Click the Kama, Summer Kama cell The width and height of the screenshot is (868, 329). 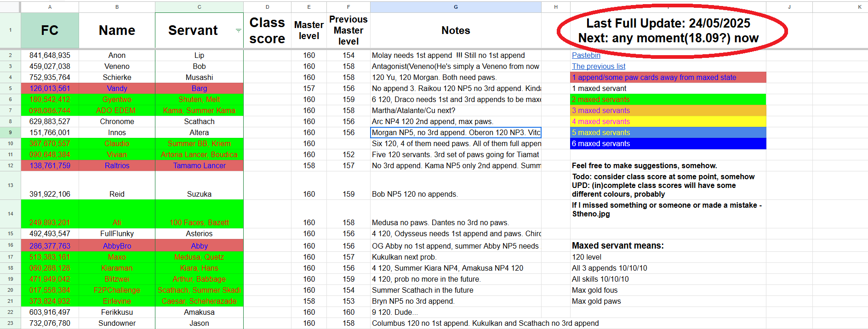(199, 110)
